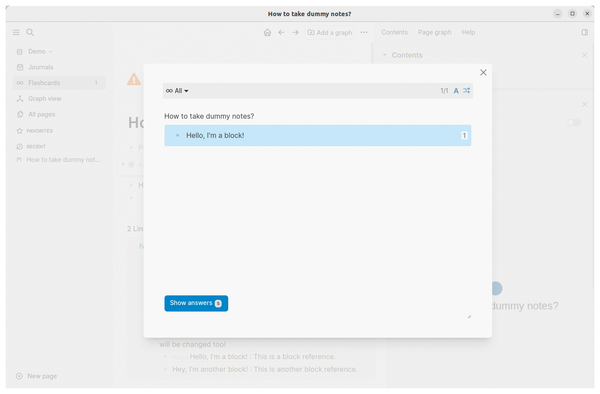Click the 1/1 card progress counter
This screenshot has width=600, height=394.
(x=444, y=91)
